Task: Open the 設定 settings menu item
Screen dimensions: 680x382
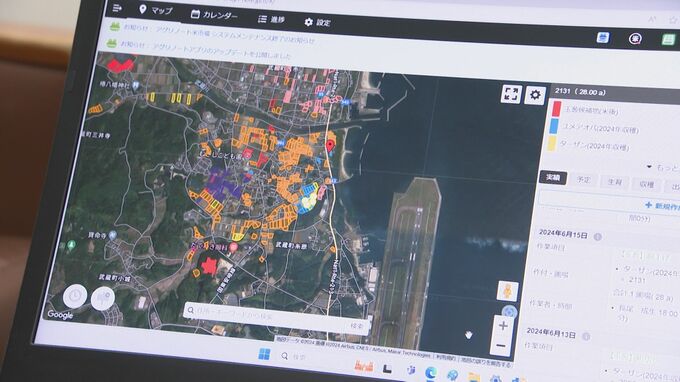Action: [318, 22]
